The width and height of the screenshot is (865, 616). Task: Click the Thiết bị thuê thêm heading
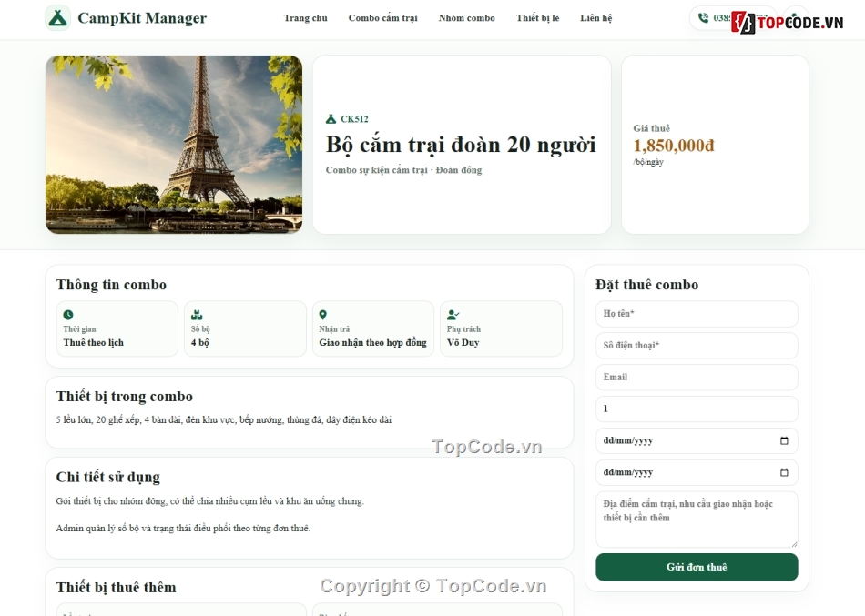pos(116,587)
